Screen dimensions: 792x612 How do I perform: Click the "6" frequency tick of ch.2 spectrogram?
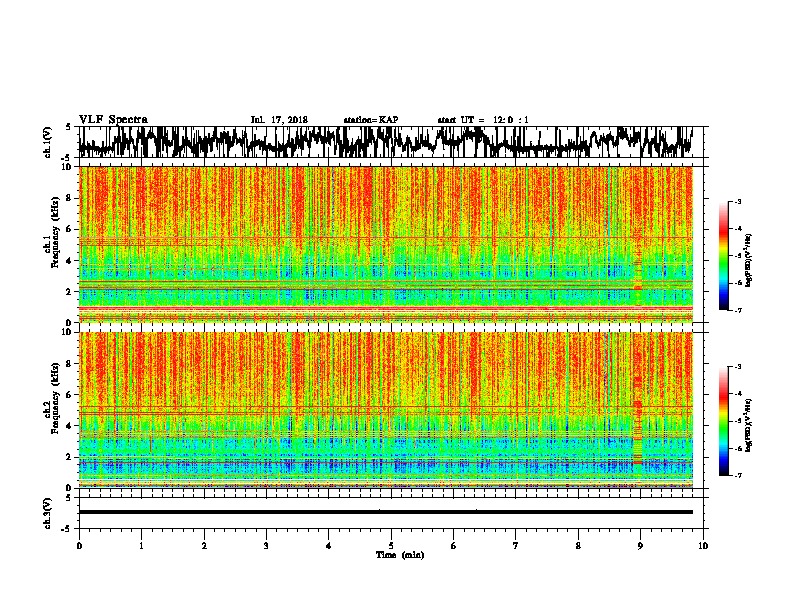tap(69, 395)
